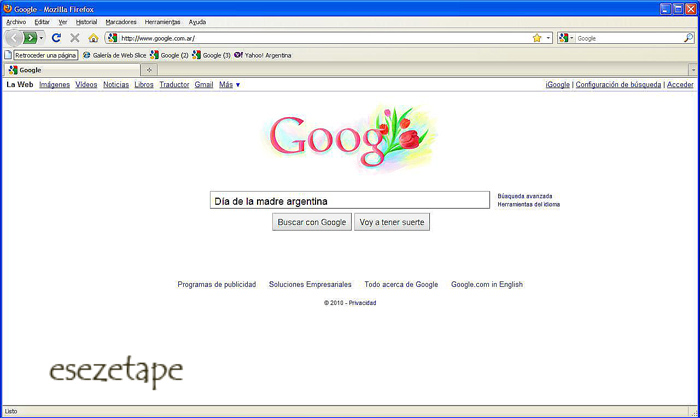Open the Noticias link
Image resolution: width=700 pixels, height=418 pixels.
coord(116,84)
